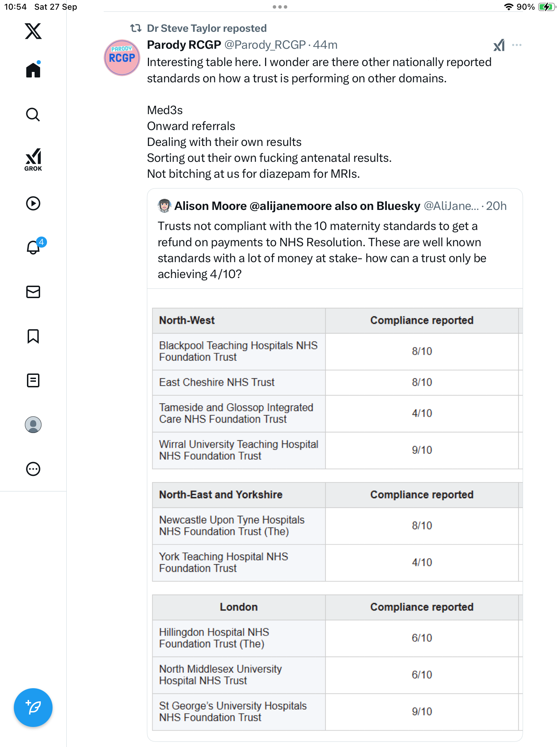The height and width of the screenshot is (747, 560).
Task: Tap the three-dot multitasking control at top
Action: click(280, 7)
